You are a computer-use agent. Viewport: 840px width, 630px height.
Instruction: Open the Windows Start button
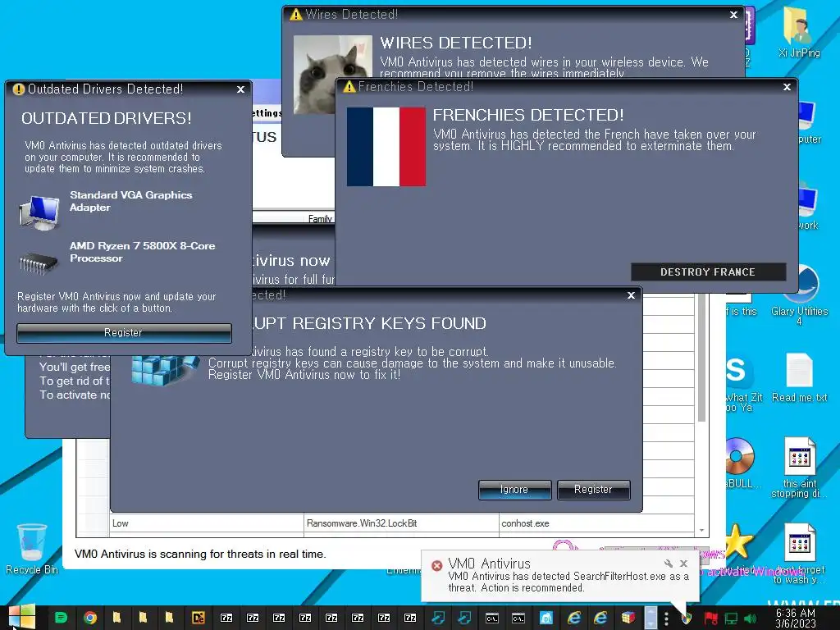[x=22, y=617]
